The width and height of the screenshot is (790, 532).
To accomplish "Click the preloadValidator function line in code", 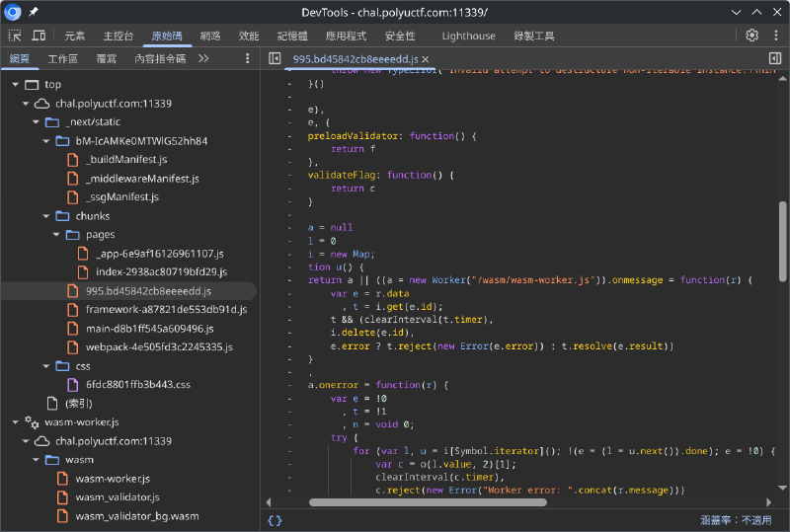I will coord(392,136).
